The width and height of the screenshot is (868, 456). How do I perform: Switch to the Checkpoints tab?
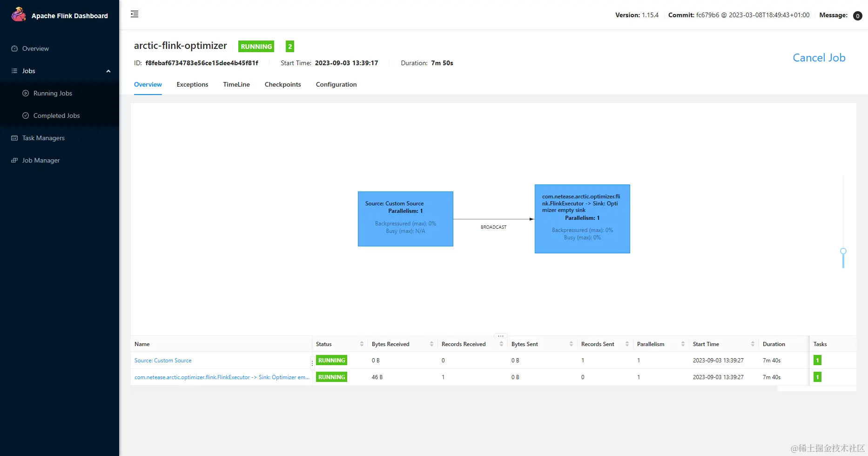(283, 84)
